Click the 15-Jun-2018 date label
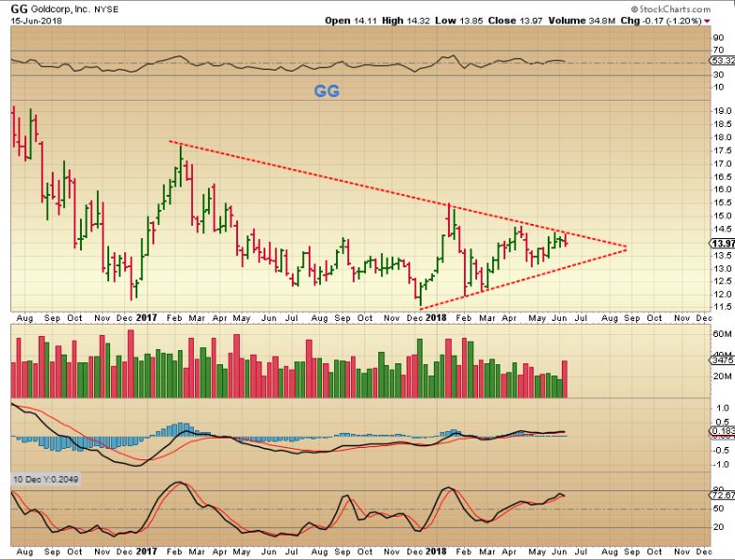This screenshot has height=560, width=735. click(x=36, y=21)
